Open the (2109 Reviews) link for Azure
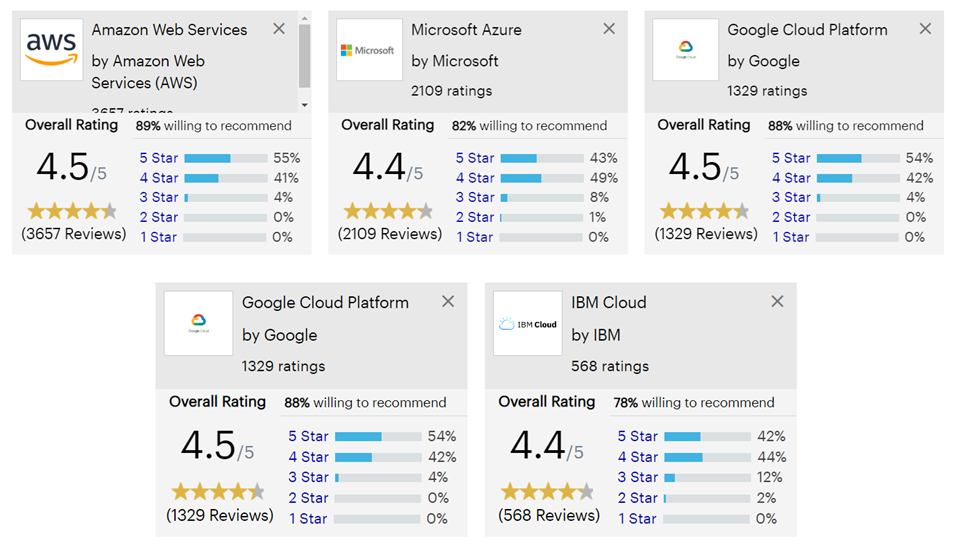The width and height of the screenshot is (953, 556). point(390,234)
